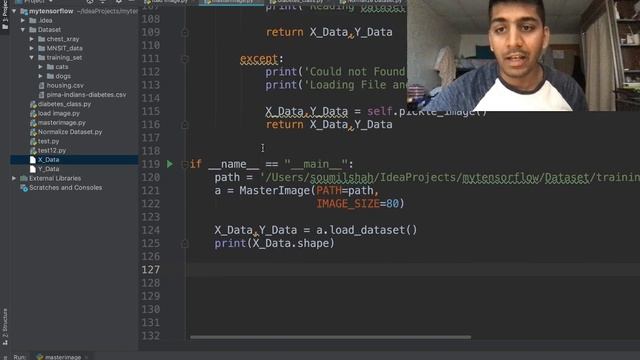Expand the External Libraries node arrow
The height and width of the screenshot is (360, 640).
click(x=14, y=178)
